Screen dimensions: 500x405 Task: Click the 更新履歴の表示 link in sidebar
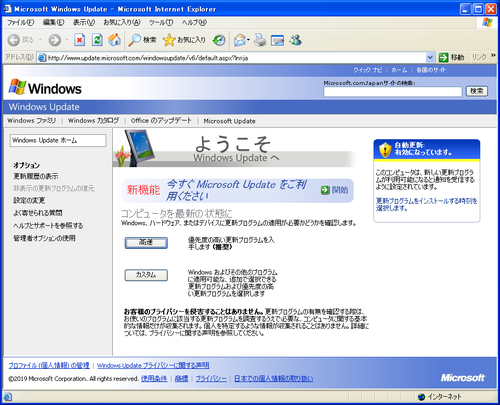coord(36,176)
